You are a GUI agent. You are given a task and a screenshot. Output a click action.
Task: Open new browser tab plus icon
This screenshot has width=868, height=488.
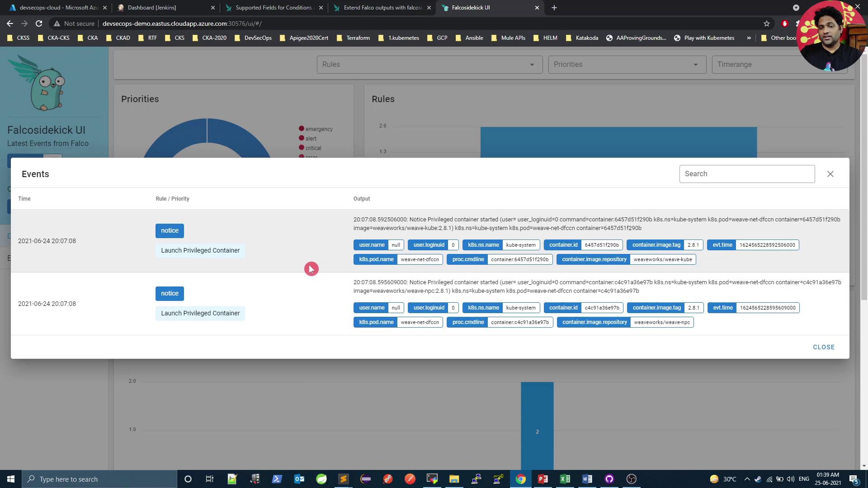pos(554,8)
